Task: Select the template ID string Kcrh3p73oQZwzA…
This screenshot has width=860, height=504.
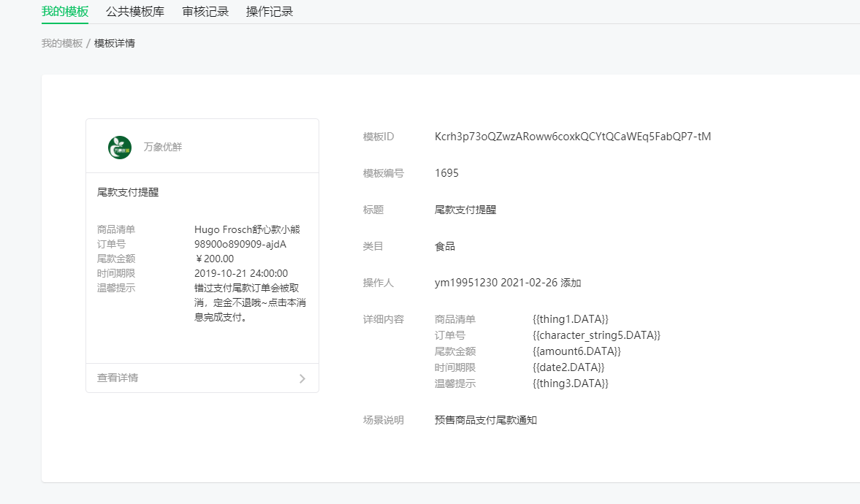Action: [573, 137]
